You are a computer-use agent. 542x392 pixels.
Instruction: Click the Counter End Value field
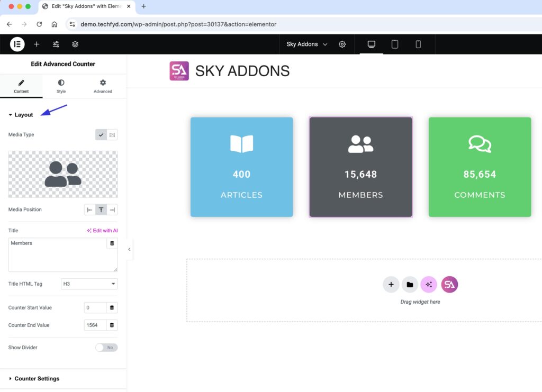[95, 325]
